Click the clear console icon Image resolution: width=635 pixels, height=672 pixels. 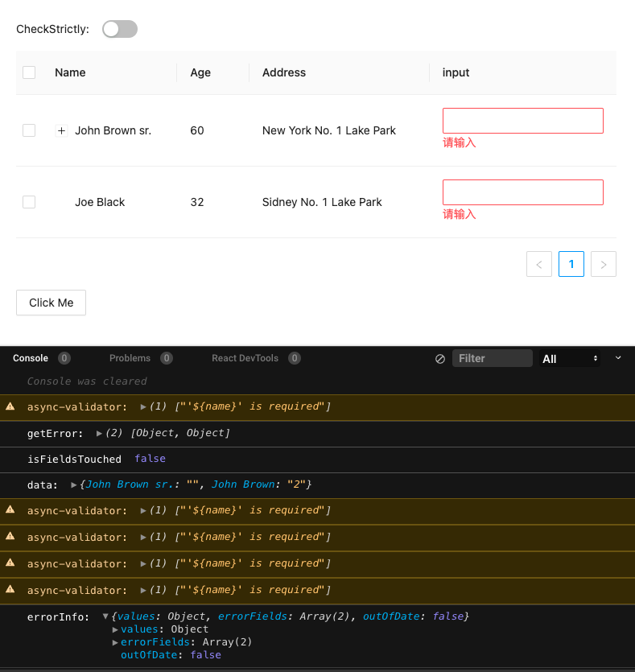[439, 359]
